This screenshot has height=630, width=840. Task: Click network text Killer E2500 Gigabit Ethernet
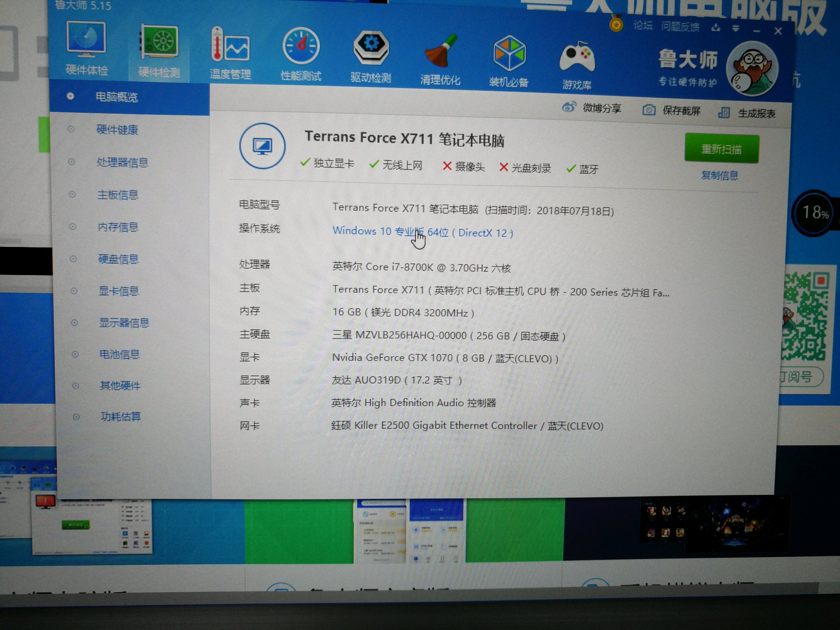(x=467, y=425)
